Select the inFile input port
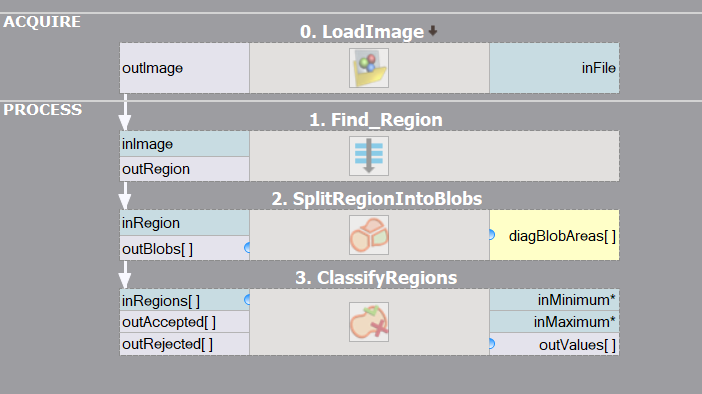702x394 pixels. (554, 68)
